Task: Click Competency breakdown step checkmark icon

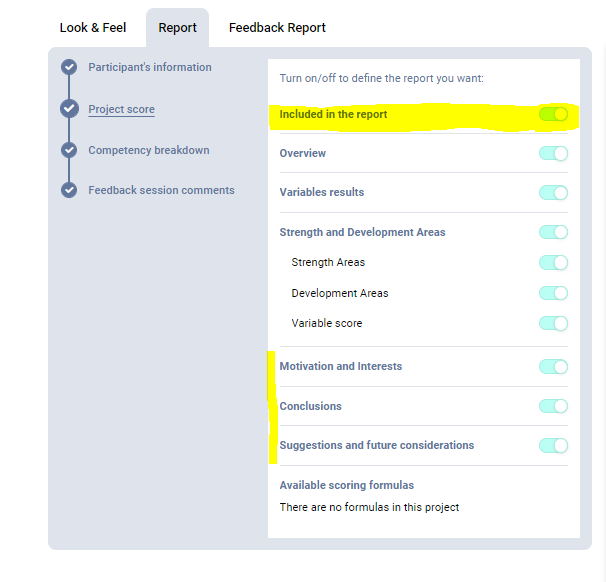Action: [69, 150]
